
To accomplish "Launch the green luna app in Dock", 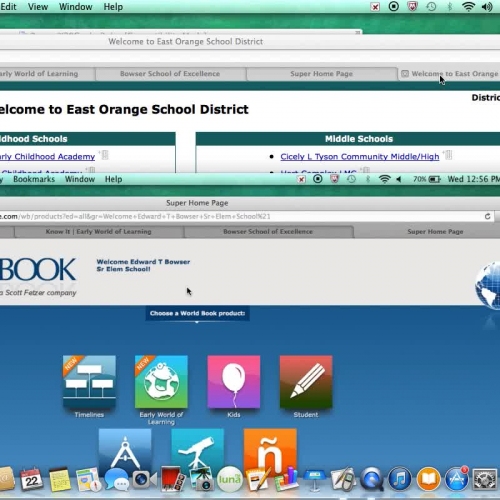I will tap(230, 479).
